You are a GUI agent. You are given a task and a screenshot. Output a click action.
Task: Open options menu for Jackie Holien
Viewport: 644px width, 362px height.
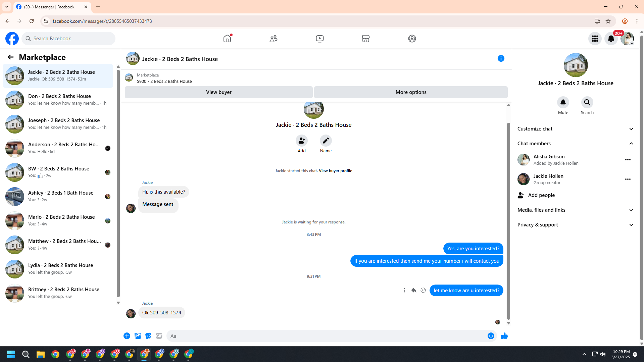[628, 179]
